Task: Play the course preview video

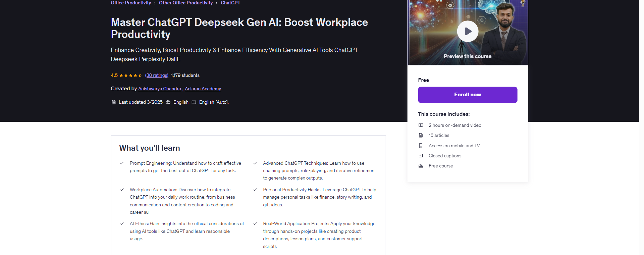Action: click(468, 31)
